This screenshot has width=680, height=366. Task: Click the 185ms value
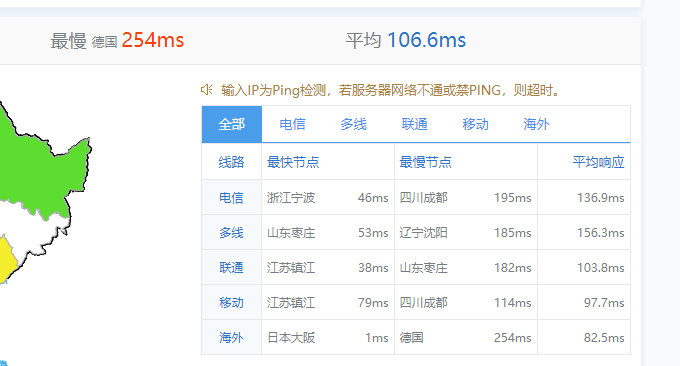(513, 233)
